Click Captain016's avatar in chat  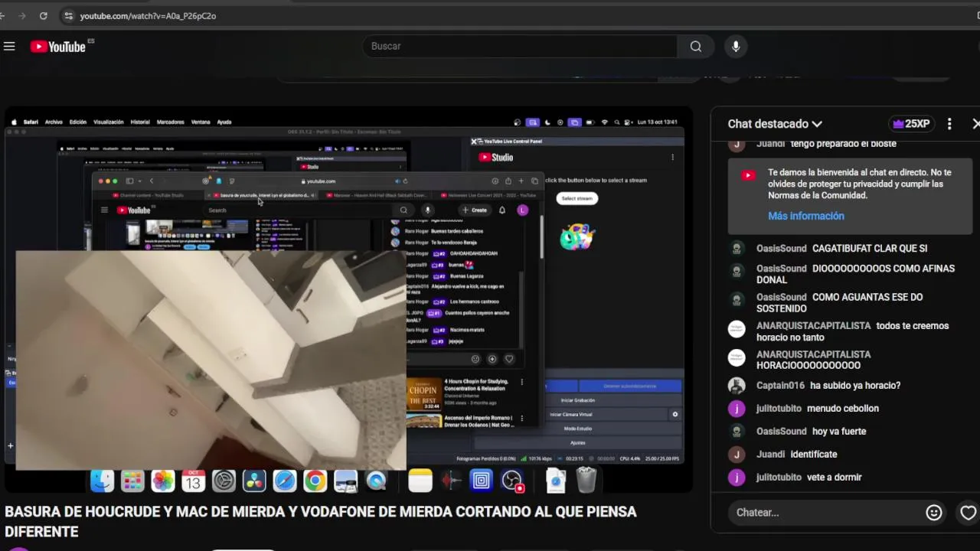(x=737, y=386)
